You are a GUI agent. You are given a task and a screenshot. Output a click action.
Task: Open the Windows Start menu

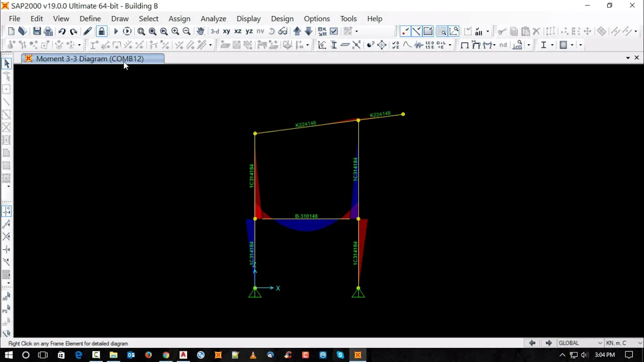(9, 355)
